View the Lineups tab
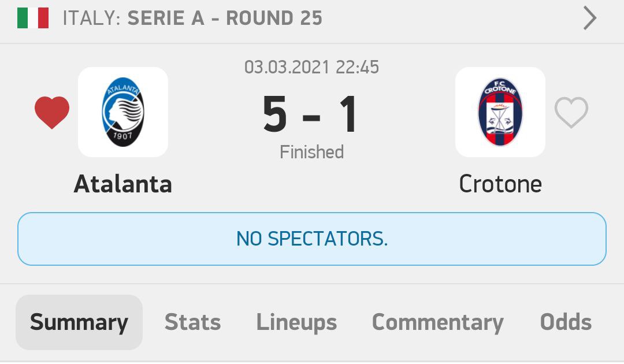 [296, 322]
